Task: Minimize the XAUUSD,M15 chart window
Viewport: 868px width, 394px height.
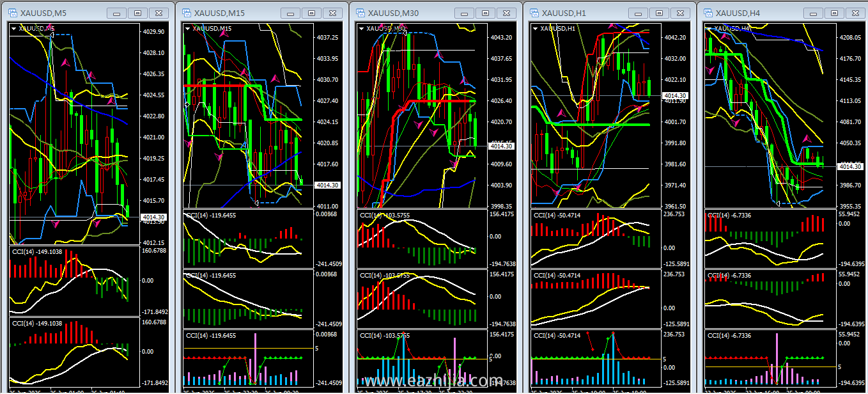Action: point(290,13)
